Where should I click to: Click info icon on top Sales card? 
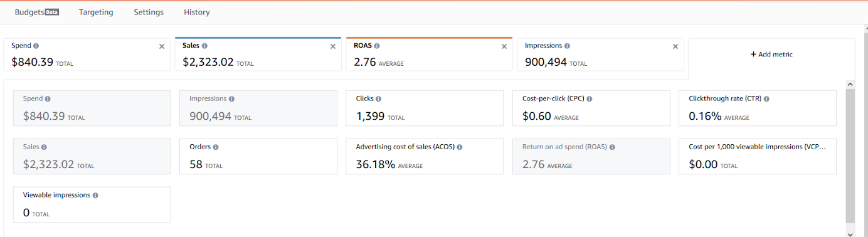pos(204,46)
